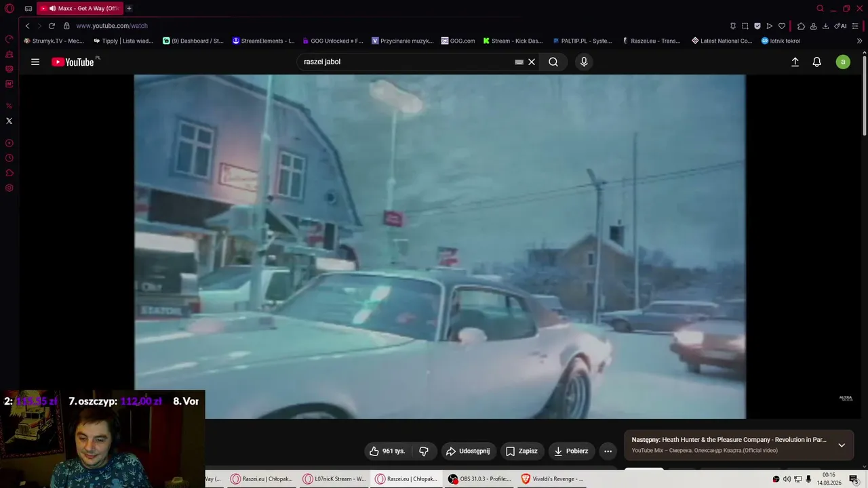Click the YouTube search input field
The width and height of the screenshot is (868, 488).
407,62
